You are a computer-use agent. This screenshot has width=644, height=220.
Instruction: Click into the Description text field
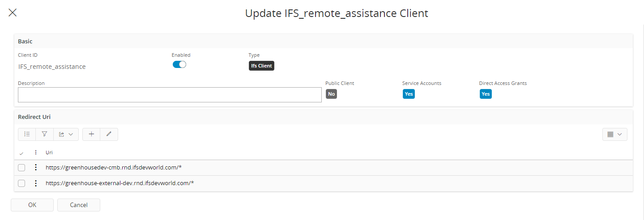point(170,95)
